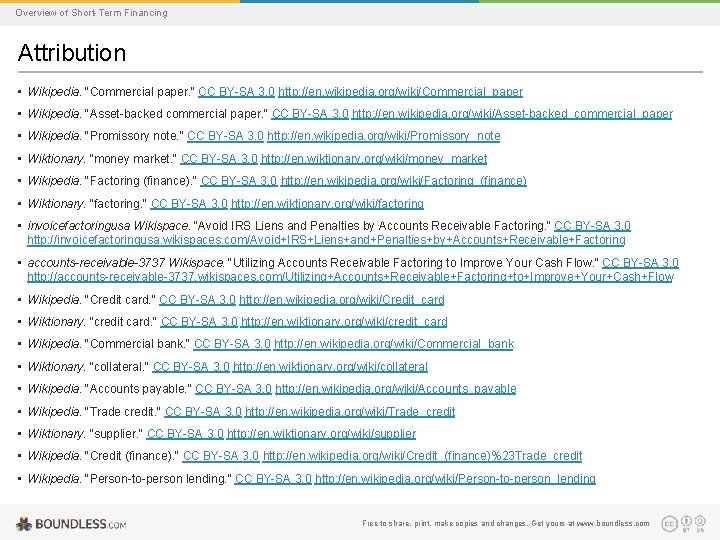Click CC BY-SA 3.0 beside collateral

[191, 367]
